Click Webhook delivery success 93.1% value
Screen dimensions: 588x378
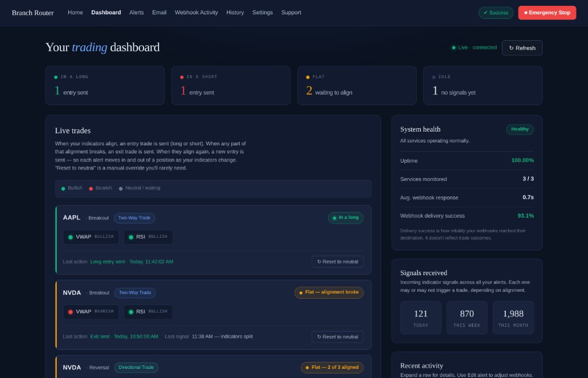[x=525, y=215]
